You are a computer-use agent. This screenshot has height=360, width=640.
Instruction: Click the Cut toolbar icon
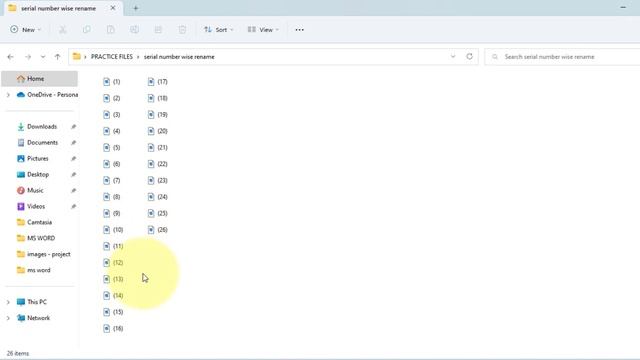pyautogui.click(x=62, y=29)
